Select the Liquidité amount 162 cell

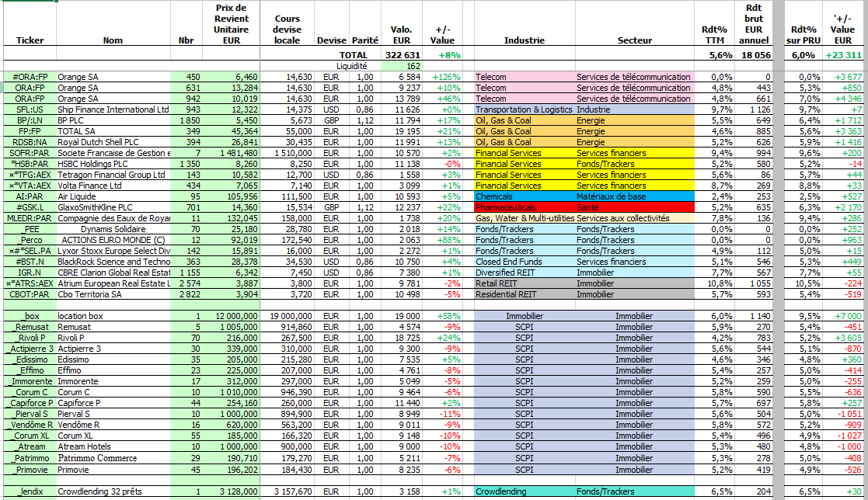[x=402, y=66]
